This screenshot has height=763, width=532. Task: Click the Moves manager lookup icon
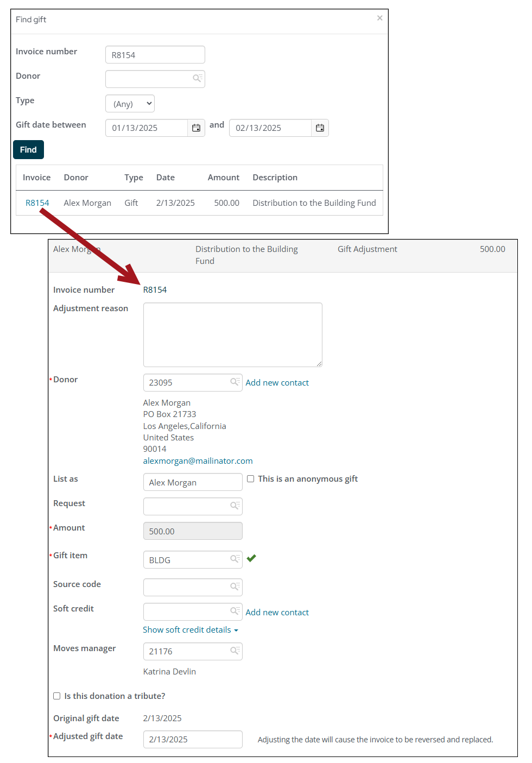point(235,651)
